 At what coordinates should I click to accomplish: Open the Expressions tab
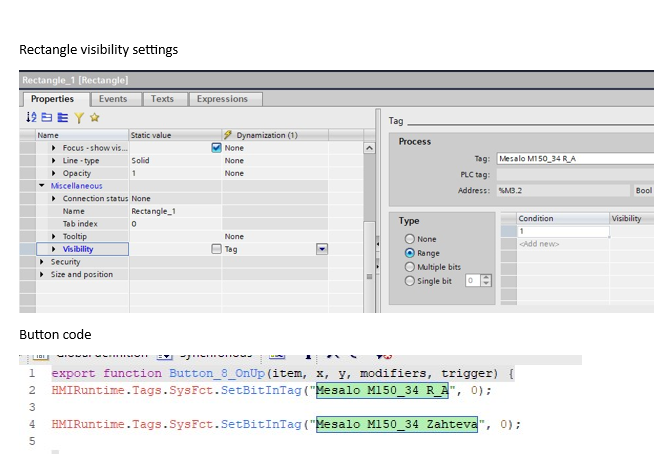coord(221,99)
